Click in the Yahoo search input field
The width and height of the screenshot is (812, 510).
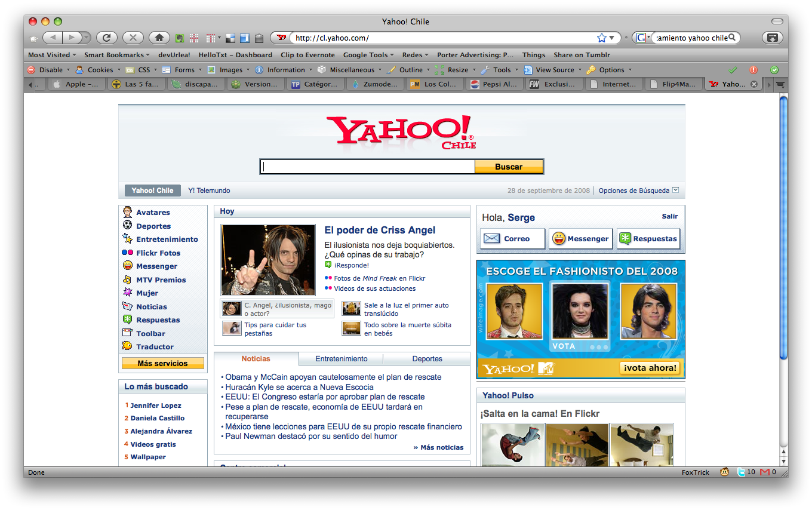pos(368,167)
